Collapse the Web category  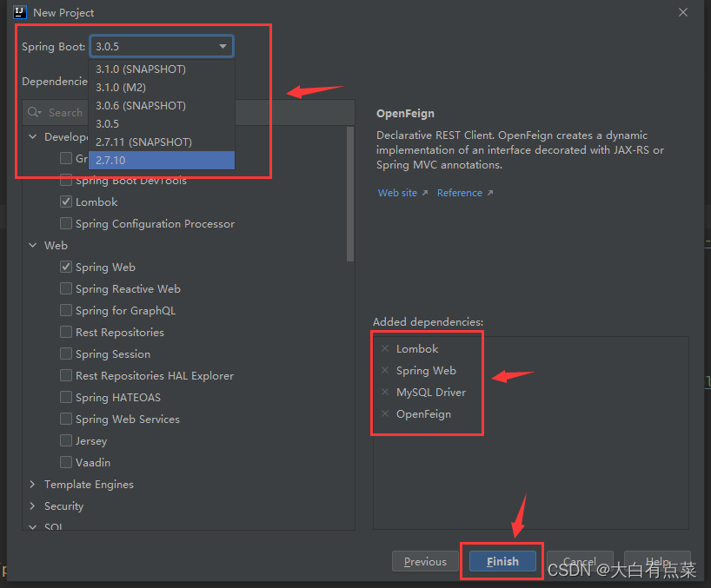click(x=33, y=245)
